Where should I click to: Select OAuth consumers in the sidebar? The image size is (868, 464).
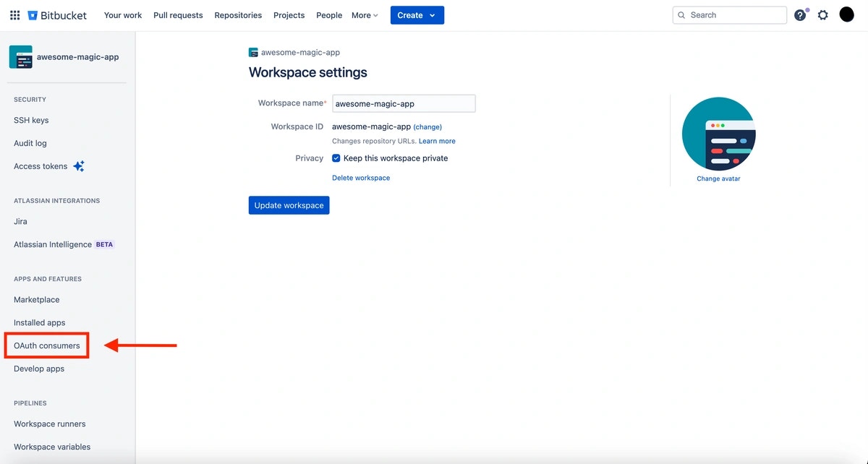(46, 345)
